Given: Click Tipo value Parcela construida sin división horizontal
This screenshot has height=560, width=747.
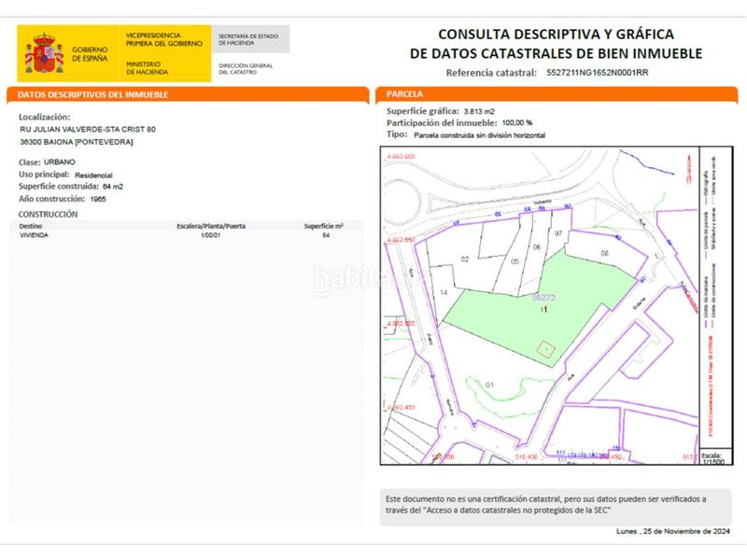Looking at the screenshot, I should (479, 135).
